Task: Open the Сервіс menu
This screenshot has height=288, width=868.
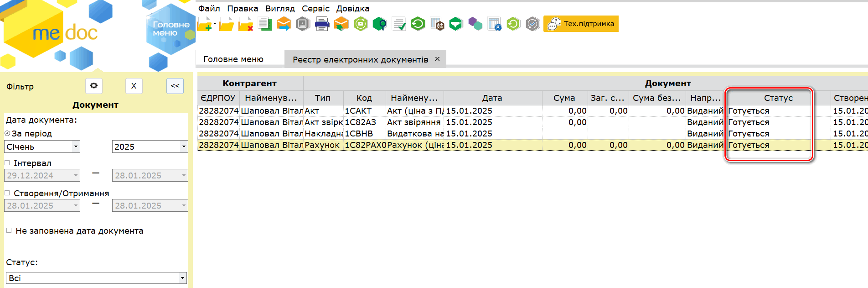Action: 315,9
